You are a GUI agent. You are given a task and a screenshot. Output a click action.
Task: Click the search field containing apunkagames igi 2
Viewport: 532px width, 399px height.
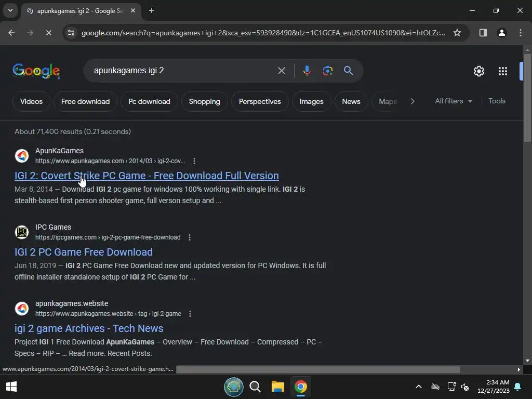coord(183,71)
